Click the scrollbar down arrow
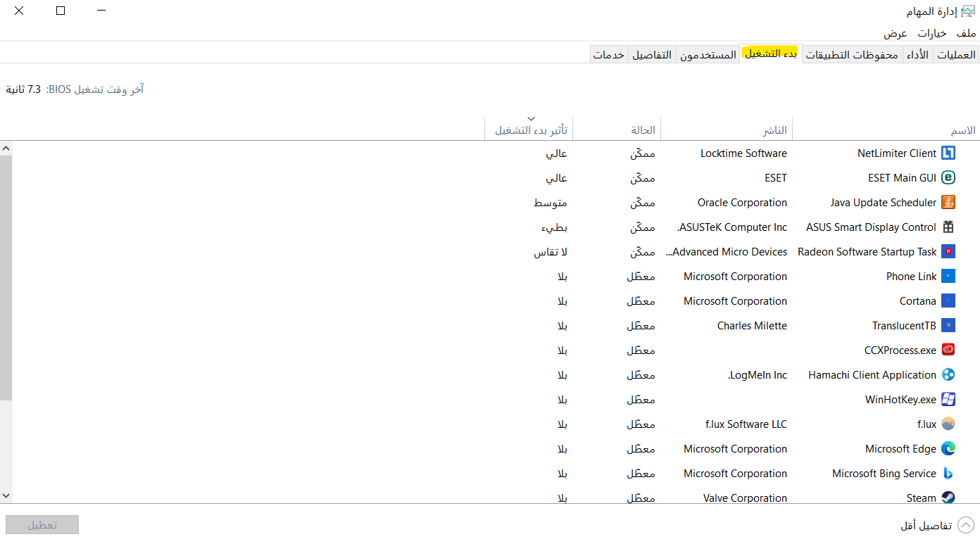 click(6, 496)
